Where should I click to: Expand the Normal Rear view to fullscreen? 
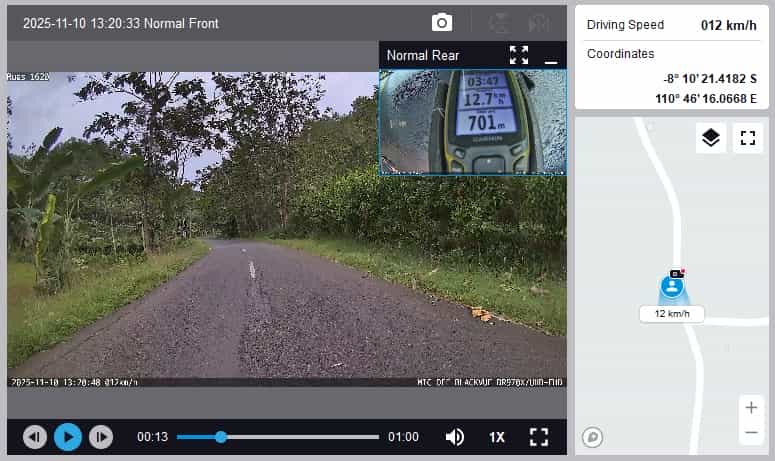(x=519, y=55)
